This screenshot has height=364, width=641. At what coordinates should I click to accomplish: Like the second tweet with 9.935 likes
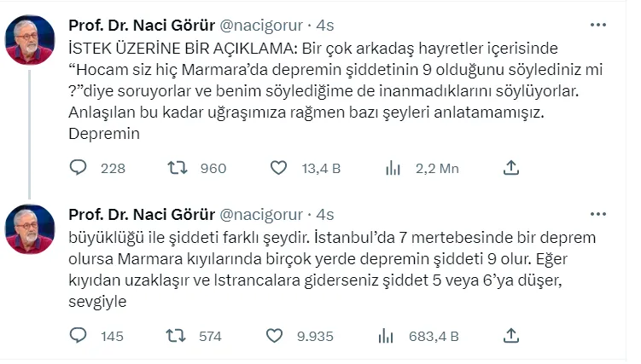pyautogui.click(x=278, y=335)
